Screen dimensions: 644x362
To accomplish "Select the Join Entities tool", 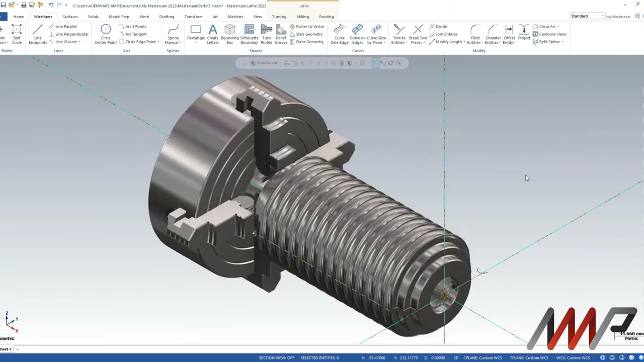I will 443,34.
